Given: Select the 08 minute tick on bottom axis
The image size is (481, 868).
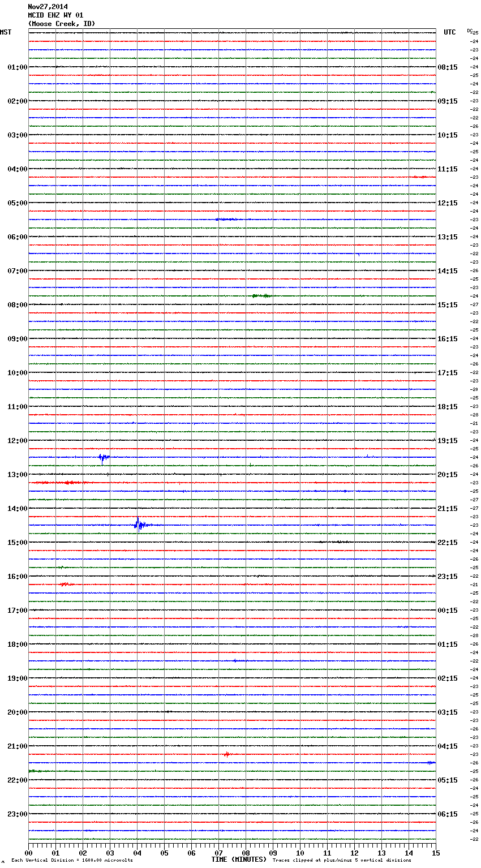Looking at the screenshot, I should (x=246, y=853).
